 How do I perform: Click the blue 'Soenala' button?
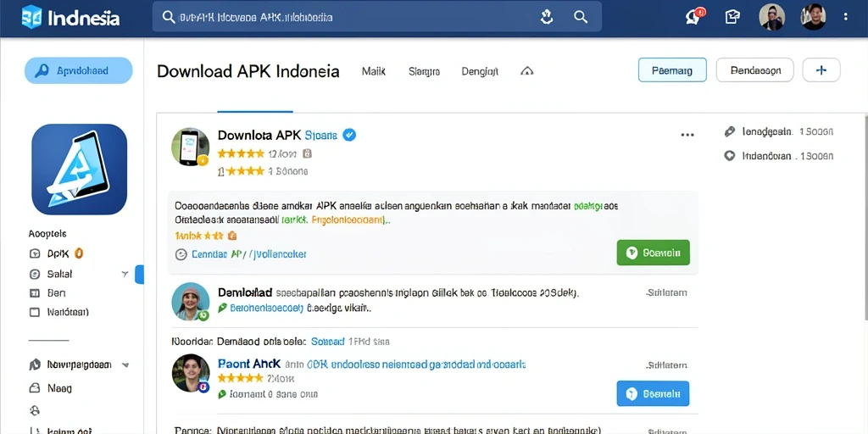point(654,393)
